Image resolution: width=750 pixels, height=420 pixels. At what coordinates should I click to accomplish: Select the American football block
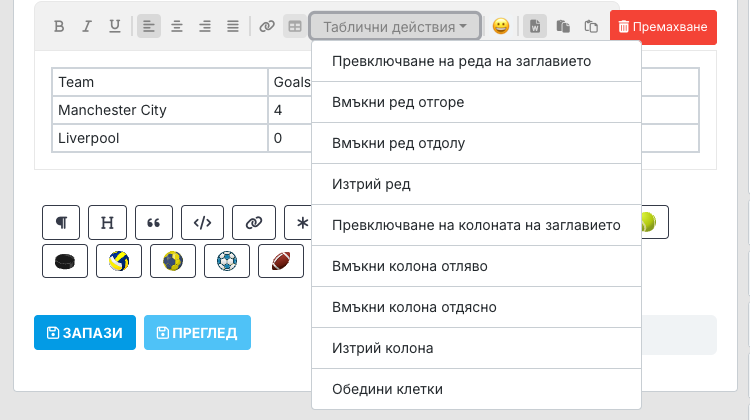tap(281, 261)
